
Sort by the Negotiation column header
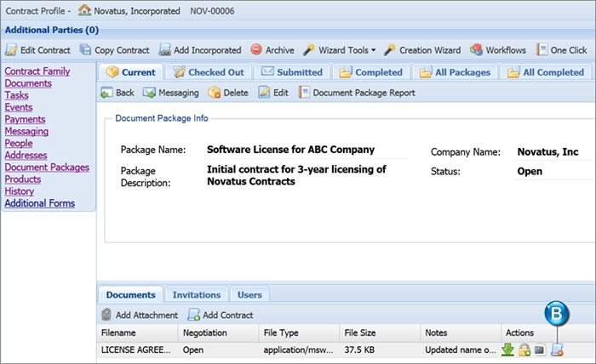[218, 333]
